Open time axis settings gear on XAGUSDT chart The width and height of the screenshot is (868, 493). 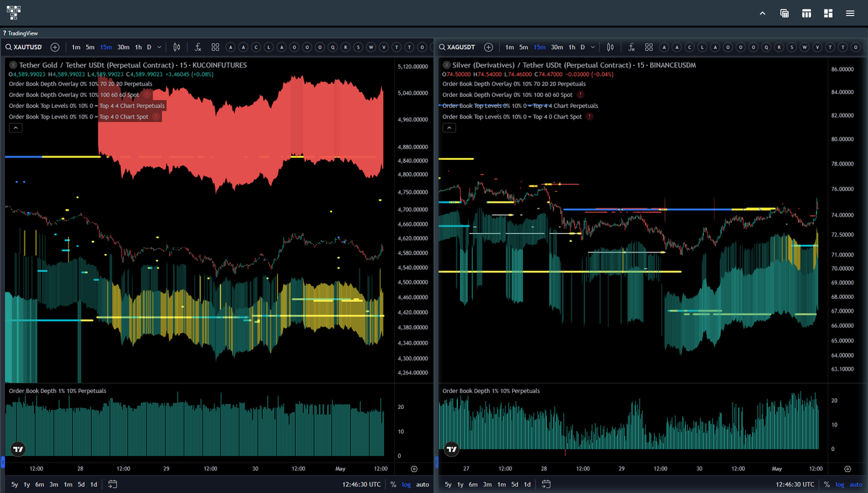pos(847,469)
